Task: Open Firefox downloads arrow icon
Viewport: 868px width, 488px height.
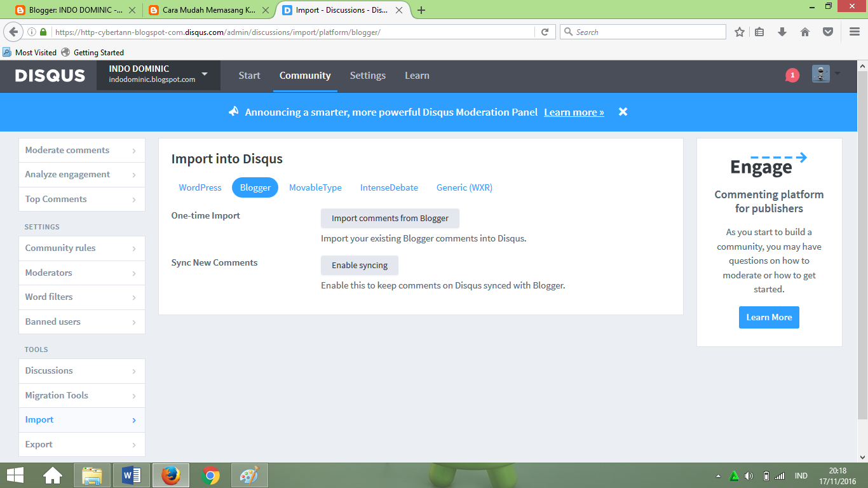Action: [x=782, y=32]
